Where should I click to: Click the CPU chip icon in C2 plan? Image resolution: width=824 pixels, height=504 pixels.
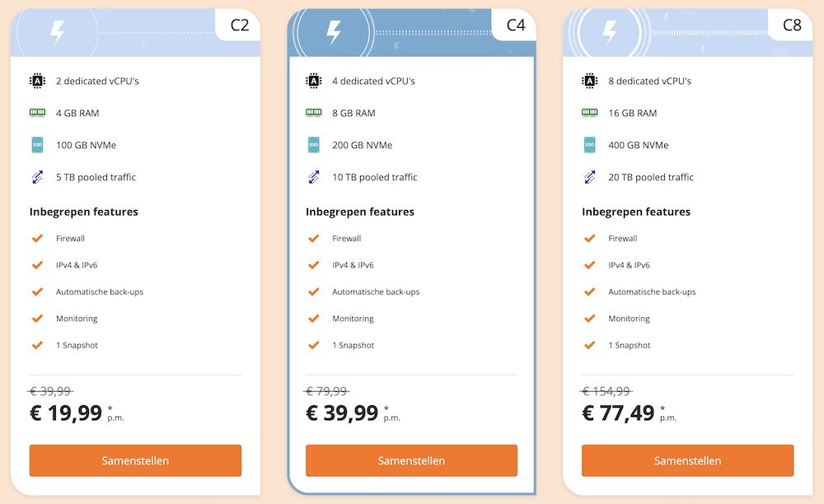[x=37, y=81]
